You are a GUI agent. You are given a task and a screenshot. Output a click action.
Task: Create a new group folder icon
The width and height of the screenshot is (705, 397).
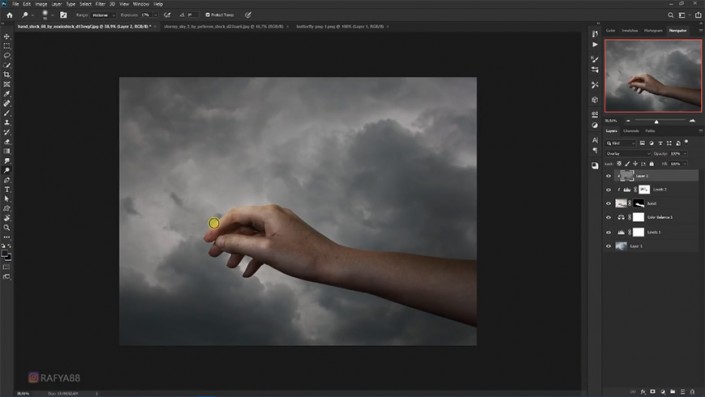tap(673, 392)
